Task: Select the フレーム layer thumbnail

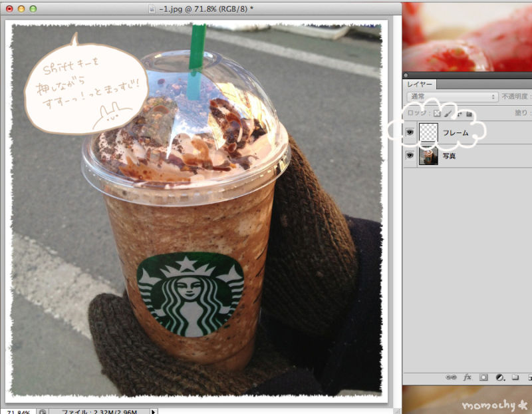Action: point(428,132)
